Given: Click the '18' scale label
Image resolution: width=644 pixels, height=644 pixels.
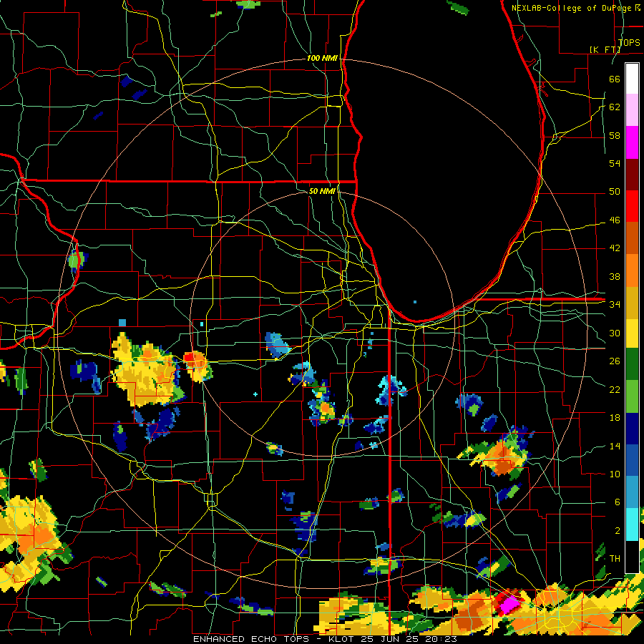Looking at the screenshot, I should point(615,418).
